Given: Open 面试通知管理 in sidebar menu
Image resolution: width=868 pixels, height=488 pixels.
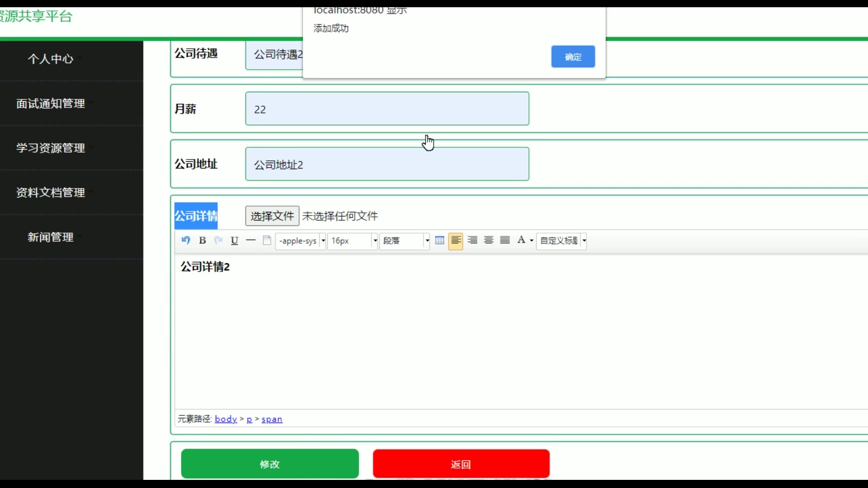Looking at the screenshot, I should coord(51,103).
